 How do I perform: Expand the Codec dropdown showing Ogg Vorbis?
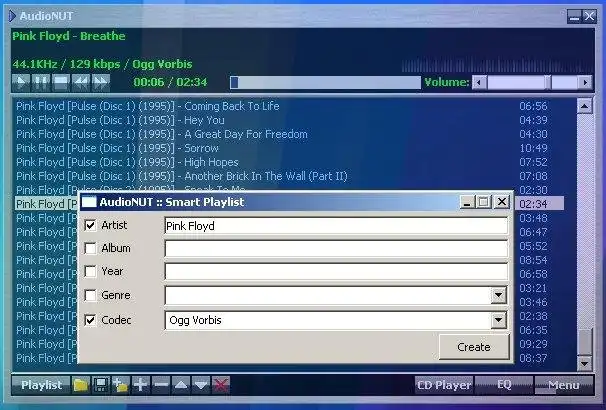[x=499, y=320]
